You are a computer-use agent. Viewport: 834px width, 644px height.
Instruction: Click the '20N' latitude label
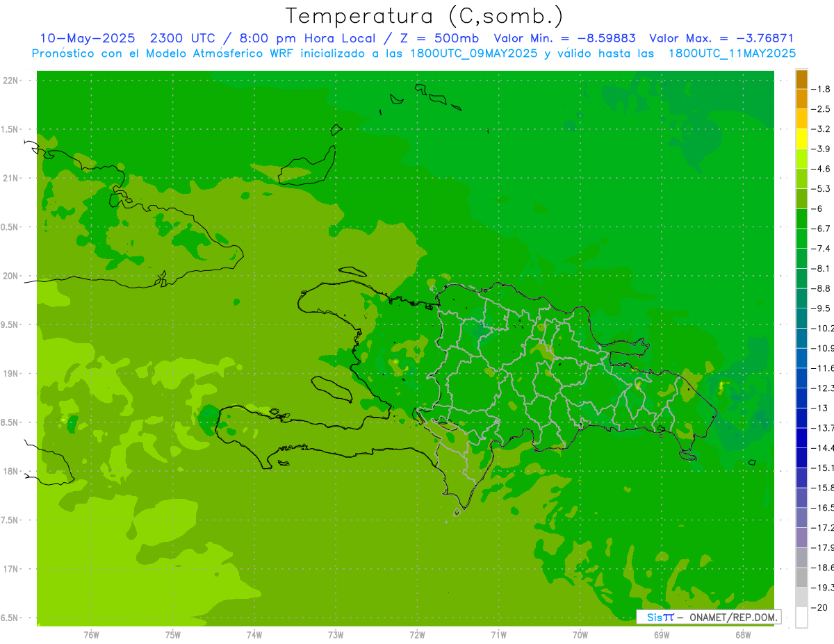click(11, 276)
